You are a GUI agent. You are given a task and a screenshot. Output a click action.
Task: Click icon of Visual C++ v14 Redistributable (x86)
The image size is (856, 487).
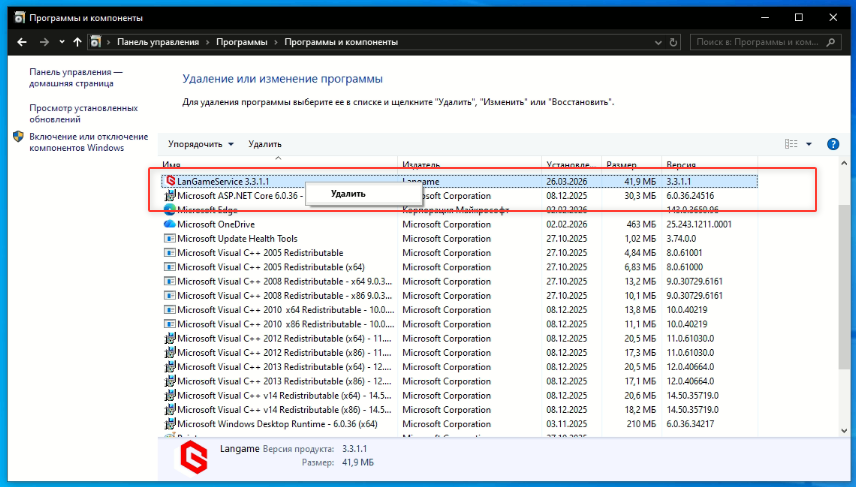170,409
